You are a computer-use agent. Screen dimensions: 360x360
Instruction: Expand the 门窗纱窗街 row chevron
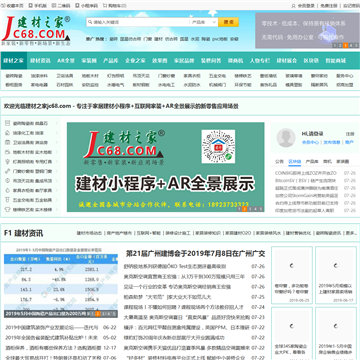57,171
